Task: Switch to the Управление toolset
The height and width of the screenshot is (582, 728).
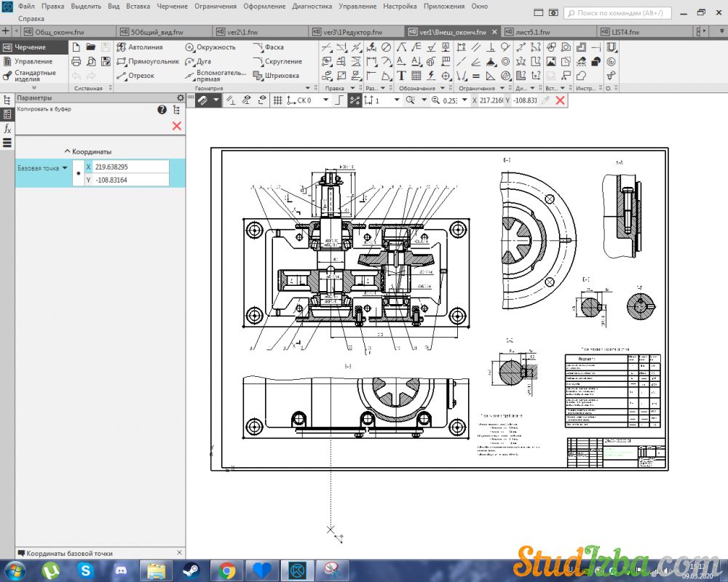Action: coord(33,62)
